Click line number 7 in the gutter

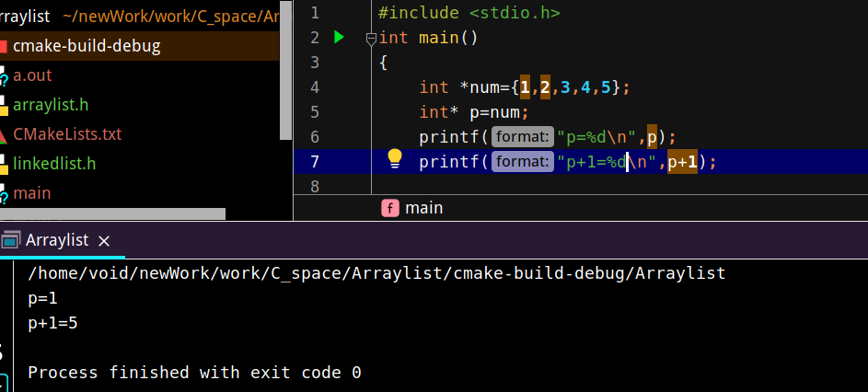[315, 162]
